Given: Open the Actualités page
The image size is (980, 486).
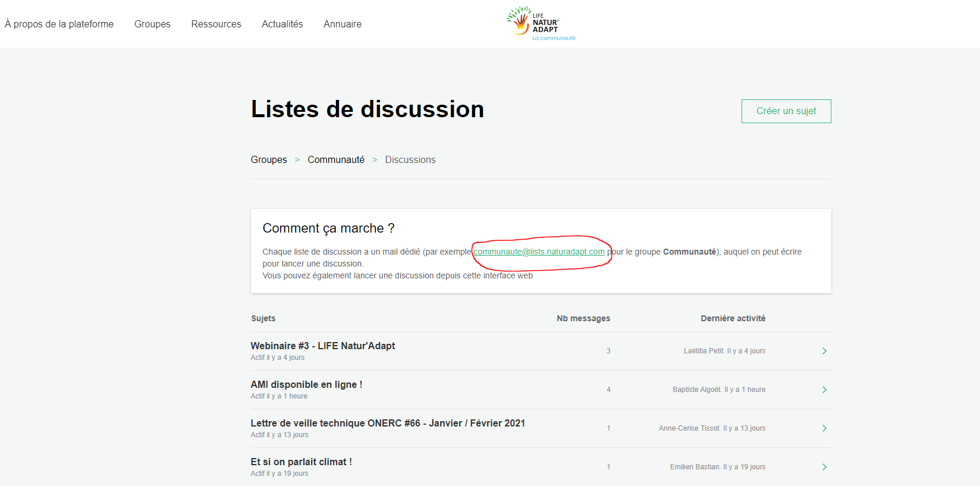Looking at the screenshot, I should [x=282, y=24].
